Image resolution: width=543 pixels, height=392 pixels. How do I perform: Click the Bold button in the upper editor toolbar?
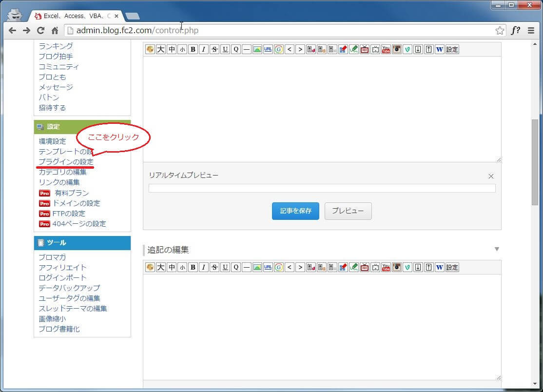click(x=193, y=49)
